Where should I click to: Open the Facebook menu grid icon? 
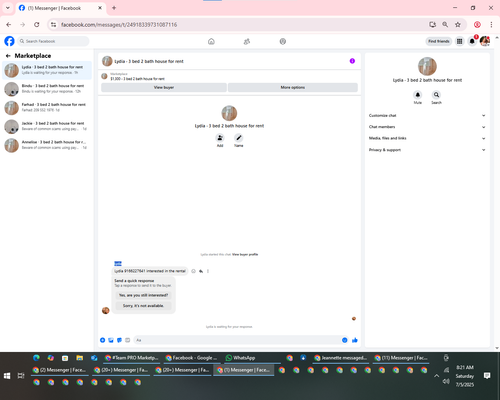(459, 41)
